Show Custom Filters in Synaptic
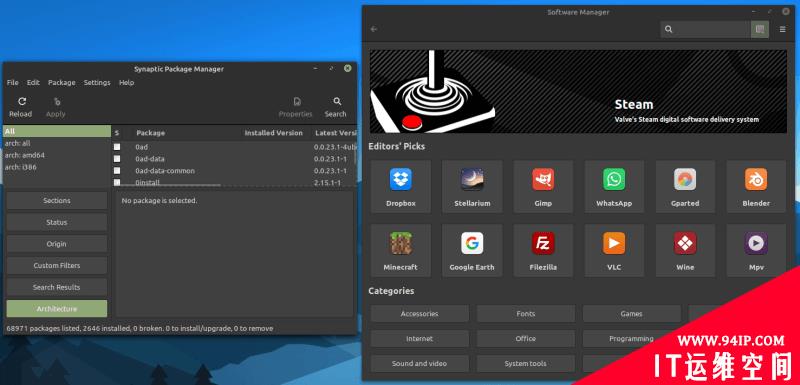Viewport: 800px width, 385px height. 57,266
